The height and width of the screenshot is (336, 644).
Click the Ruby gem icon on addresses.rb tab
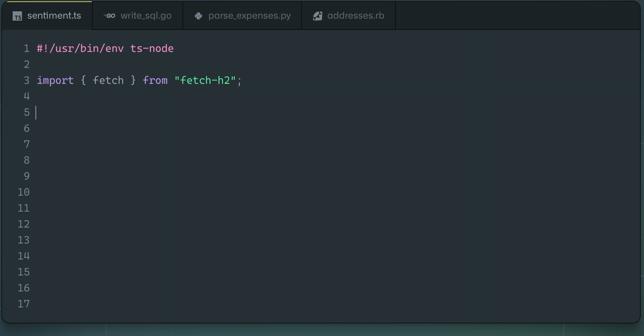click(317, 15)
